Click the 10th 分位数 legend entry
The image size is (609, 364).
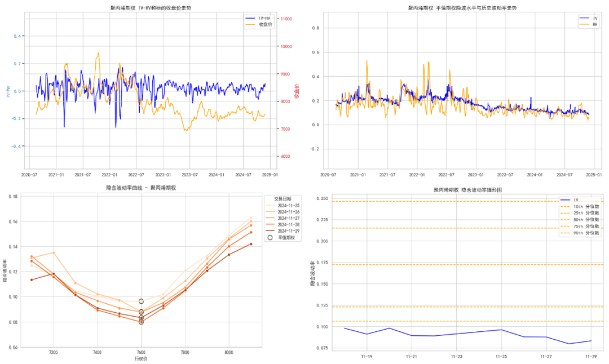(x=580, y=206)
